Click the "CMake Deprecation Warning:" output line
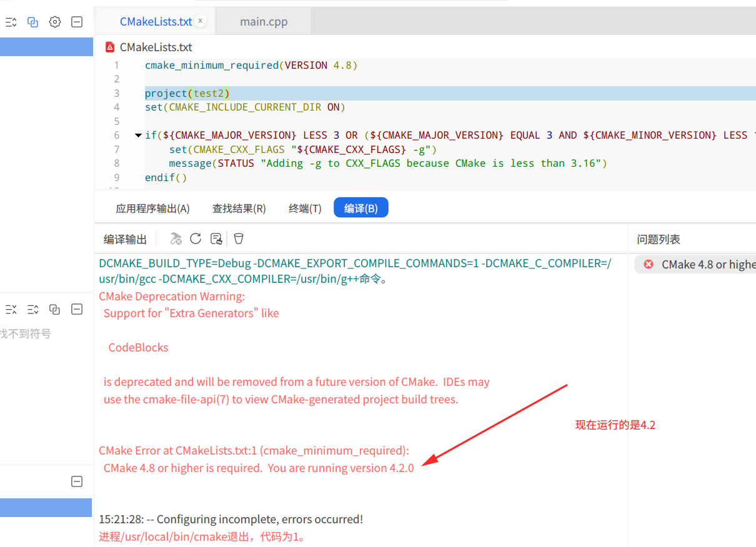Screen dimensions: 756x547 172,296
